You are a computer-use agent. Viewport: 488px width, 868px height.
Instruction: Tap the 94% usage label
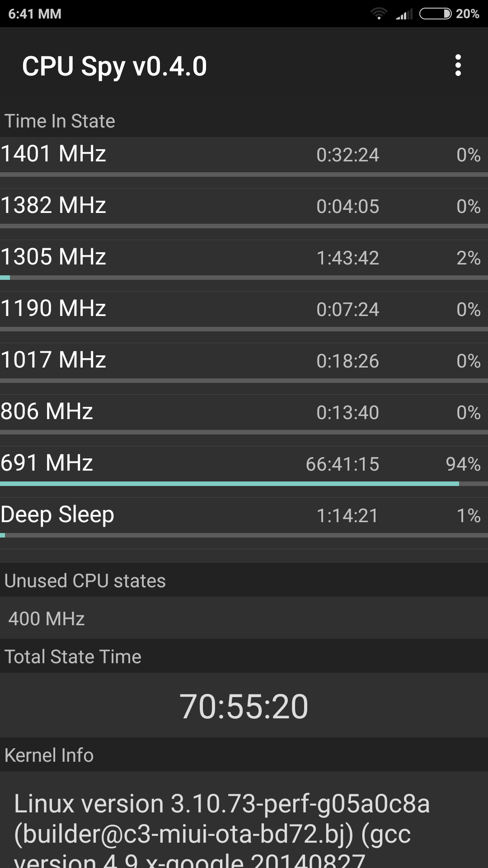[x=463, y=464]
